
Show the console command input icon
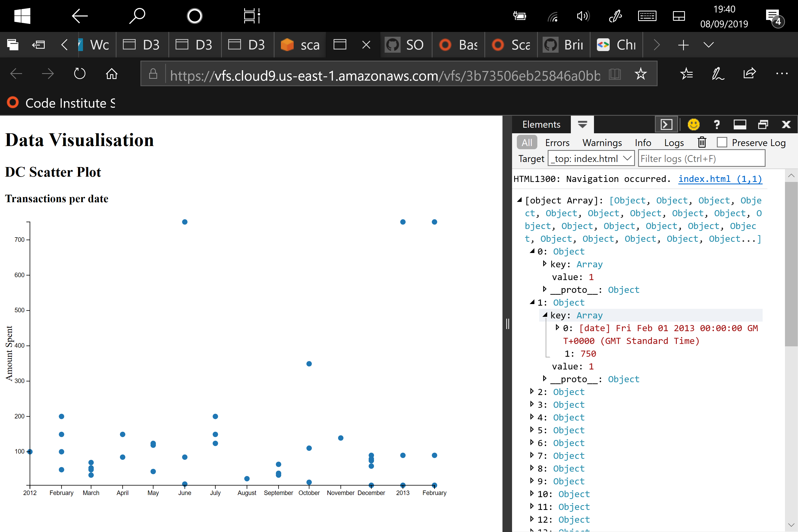(666, 124)
